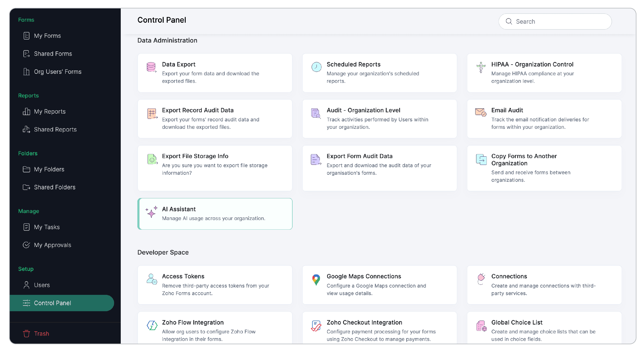The width and height of the screenshot is (644, 352).
Task: Click the Access Tokens user icon
Action: point(152,279)
